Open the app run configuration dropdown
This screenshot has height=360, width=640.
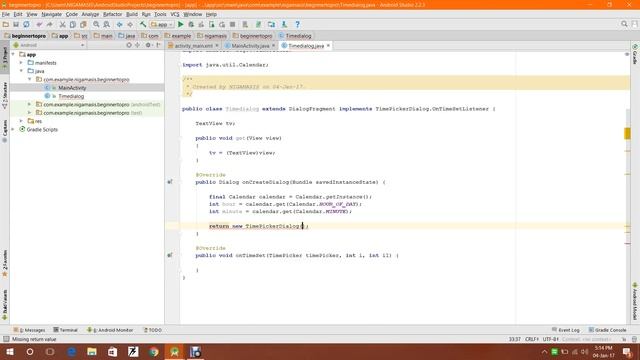(x=162, y=24)
